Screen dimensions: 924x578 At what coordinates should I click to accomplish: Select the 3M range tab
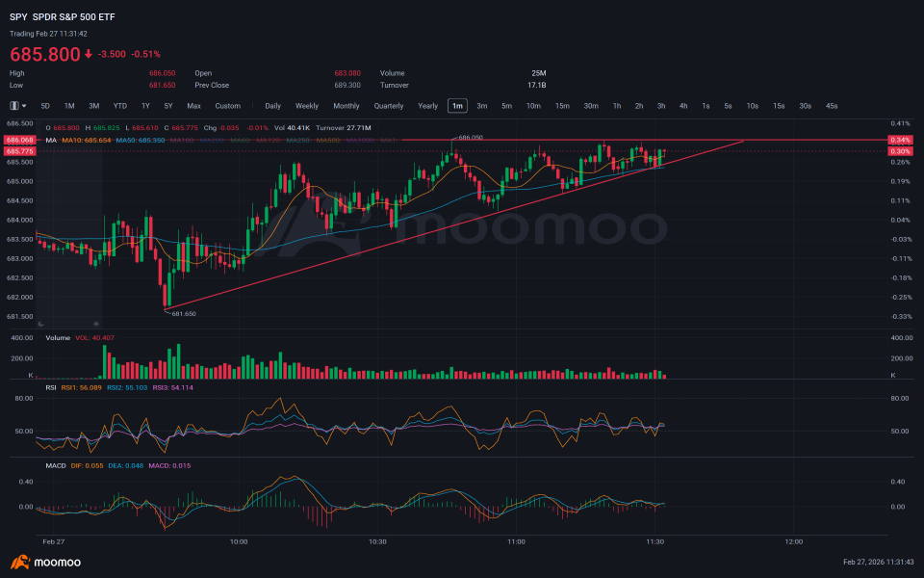(93, 106)
